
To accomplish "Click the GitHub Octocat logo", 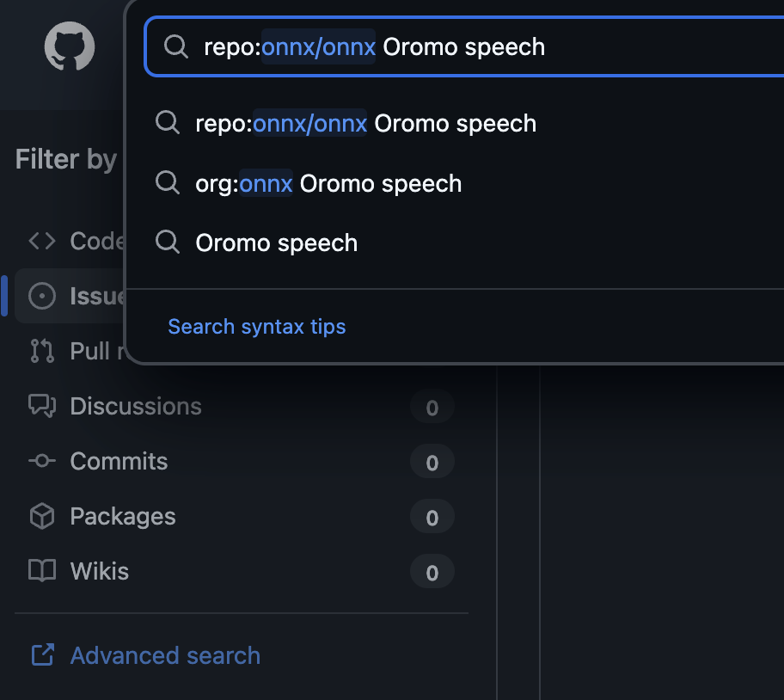I will click(x=69, y=46).
